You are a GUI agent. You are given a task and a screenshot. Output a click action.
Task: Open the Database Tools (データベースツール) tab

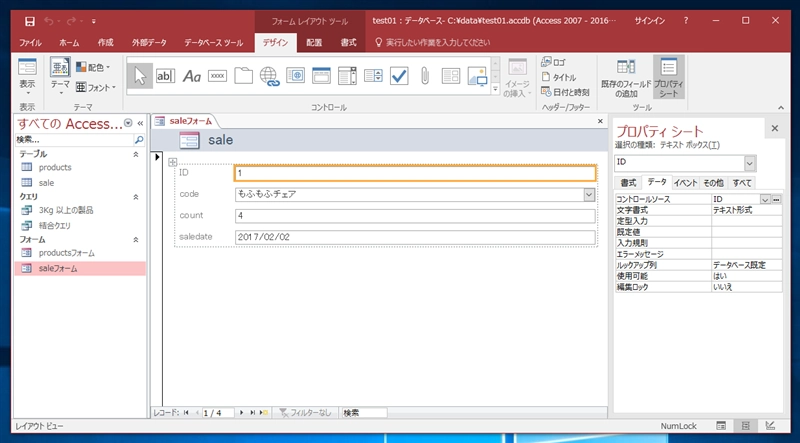(213, 43)
